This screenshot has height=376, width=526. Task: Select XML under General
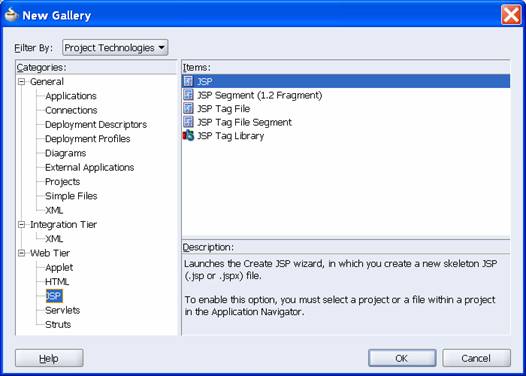[54, 210]
